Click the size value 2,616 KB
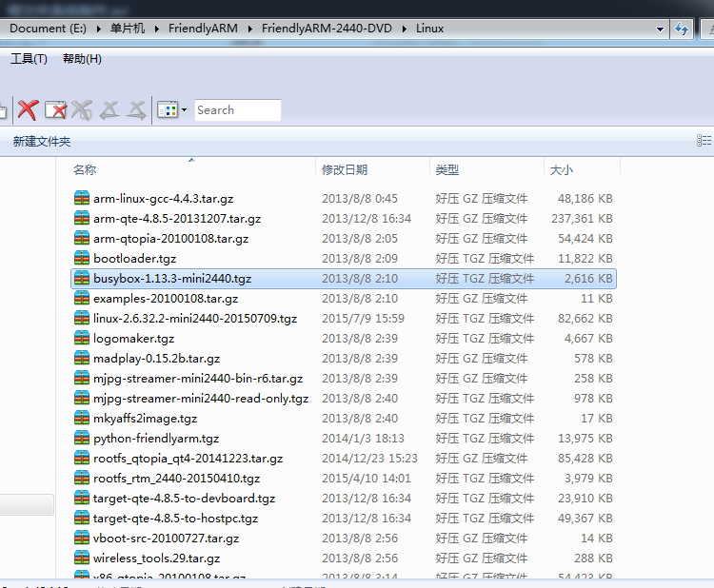 pos(588,279)
